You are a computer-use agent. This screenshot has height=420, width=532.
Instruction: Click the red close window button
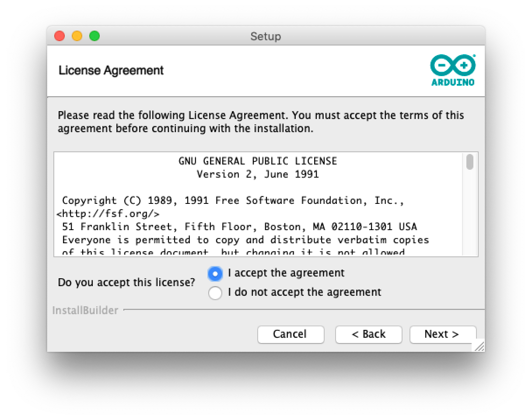pos(59,36)
